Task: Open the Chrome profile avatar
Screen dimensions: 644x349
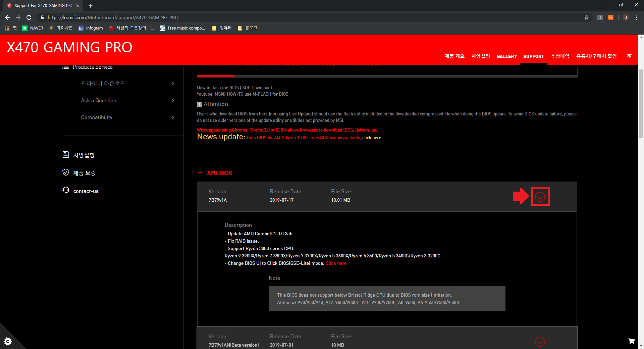Action: (626, 17)
